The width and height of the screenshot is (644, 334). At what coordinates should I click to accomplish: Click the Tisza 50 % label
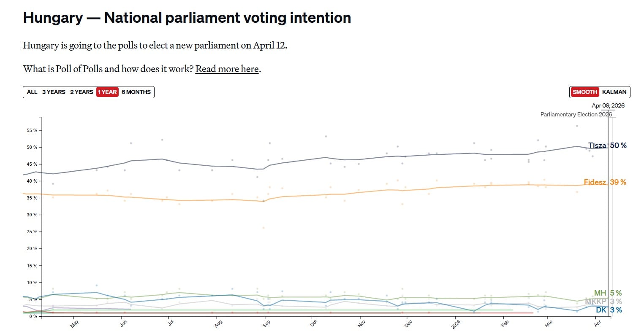pos(607,145)
